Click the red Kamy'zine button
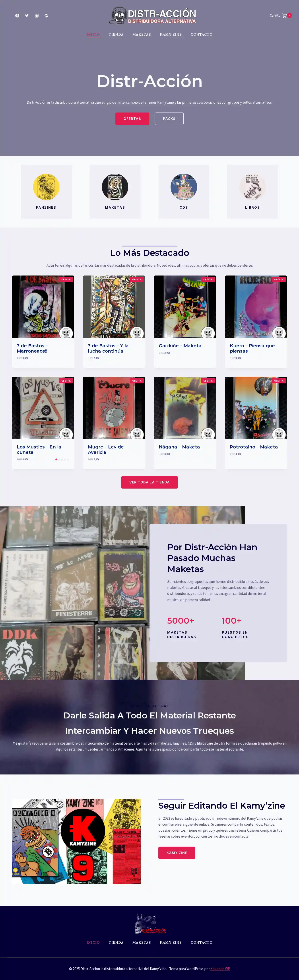This screenshot has width=299, height=980. tap(177, 853)
